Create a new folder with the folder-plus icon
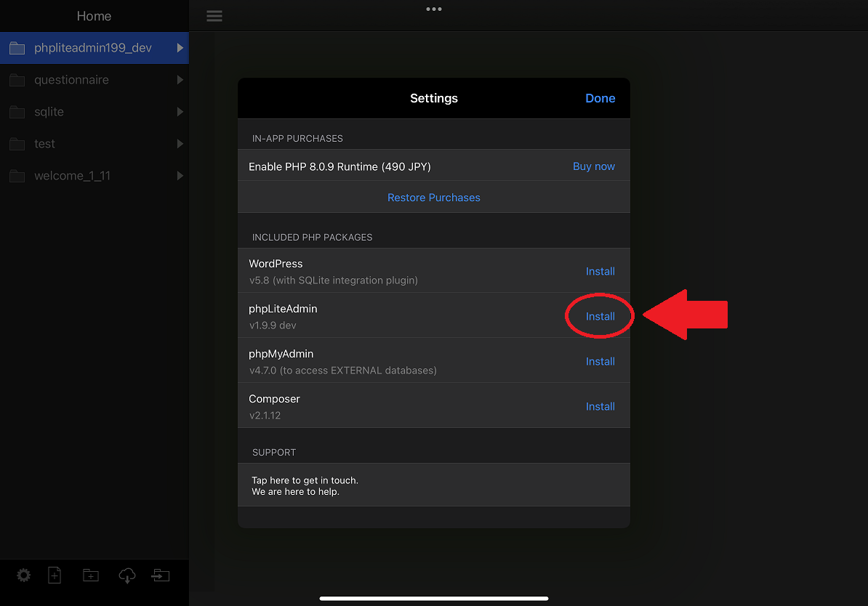The image size is (868, 606). pos(91,575)
